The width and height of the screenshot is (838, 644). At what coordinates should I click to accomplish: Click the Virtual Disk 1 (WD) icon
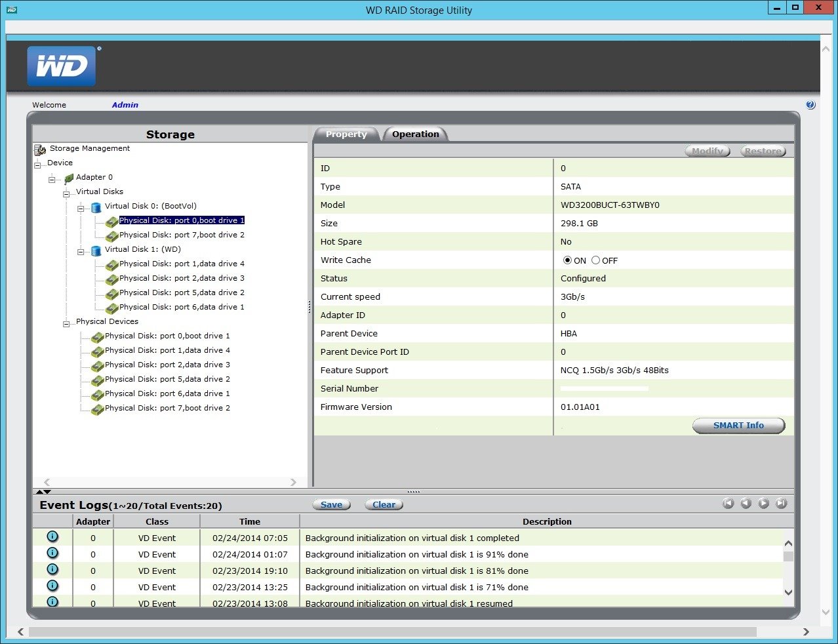[x=96, y=251]
